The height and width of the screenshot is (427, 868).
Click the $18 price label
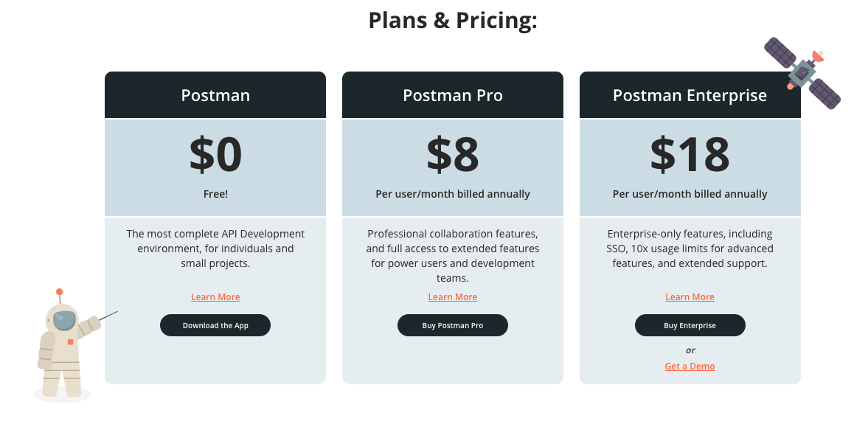(x=690, y=154)
